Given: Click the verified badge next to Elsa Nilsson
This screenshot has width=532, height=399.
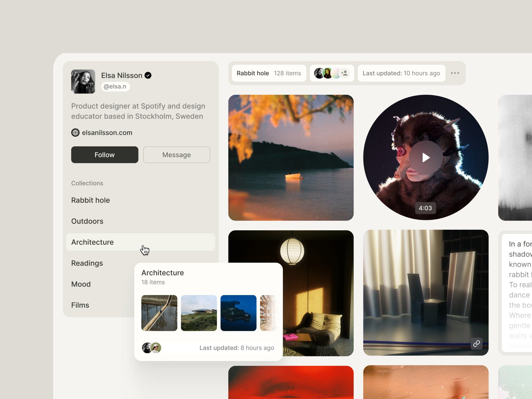Looking at the screenshot, I should pos(148,76).
